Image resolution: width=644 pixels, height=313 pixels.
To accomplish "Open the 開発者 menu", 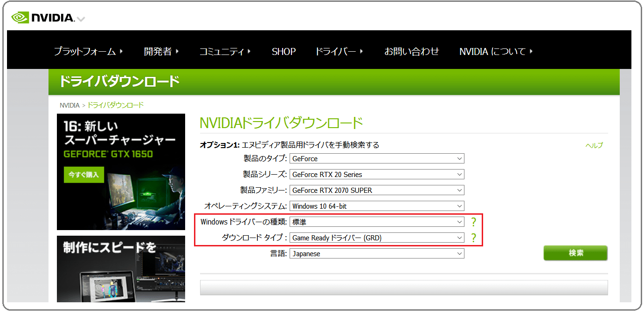I will click(161, 51).
